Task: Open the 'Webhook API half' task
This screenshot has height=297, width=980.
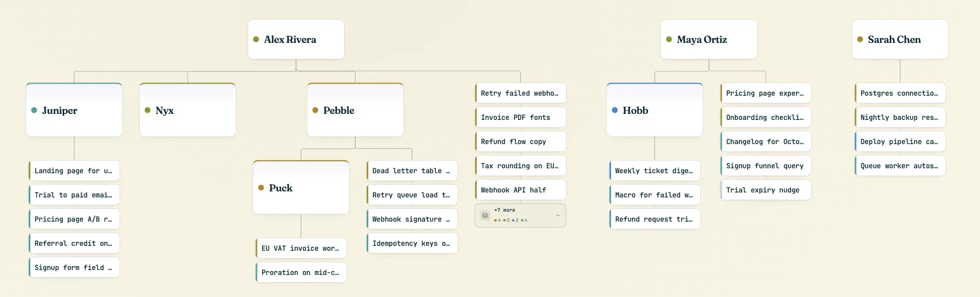Action: [x=520, y=190]
